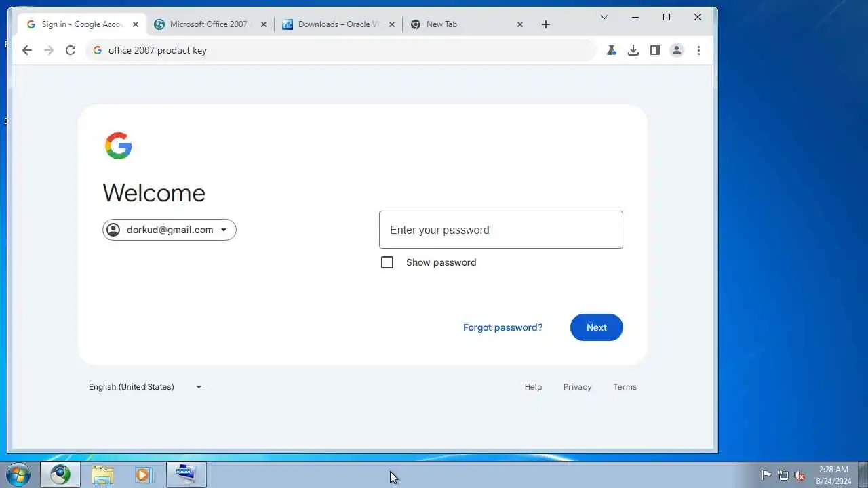Switch to Microsoft Office 2007 tab

209,24
